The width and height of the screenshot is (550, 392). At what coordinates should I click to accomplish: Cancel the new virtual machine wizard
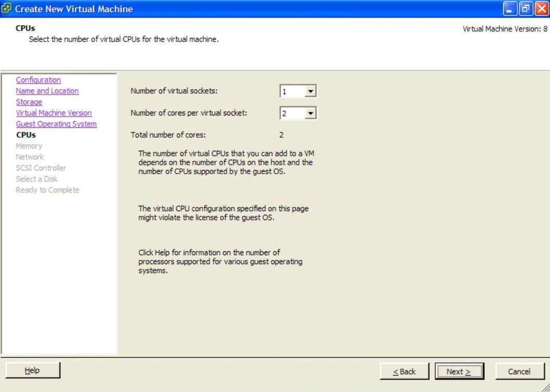tap(519, 371)
